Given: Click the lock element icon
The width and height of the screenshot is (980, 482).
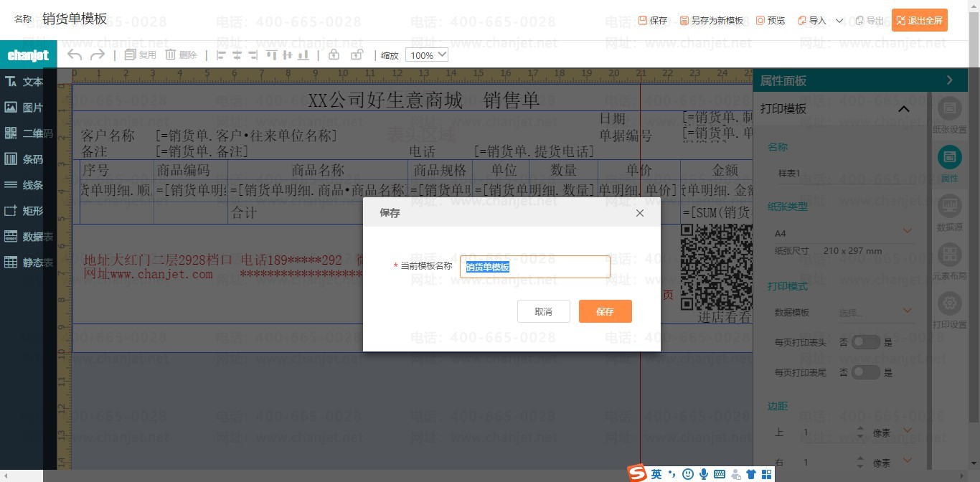Looking at the screenshot, I should pyautogui.click(x=334, y=55).
